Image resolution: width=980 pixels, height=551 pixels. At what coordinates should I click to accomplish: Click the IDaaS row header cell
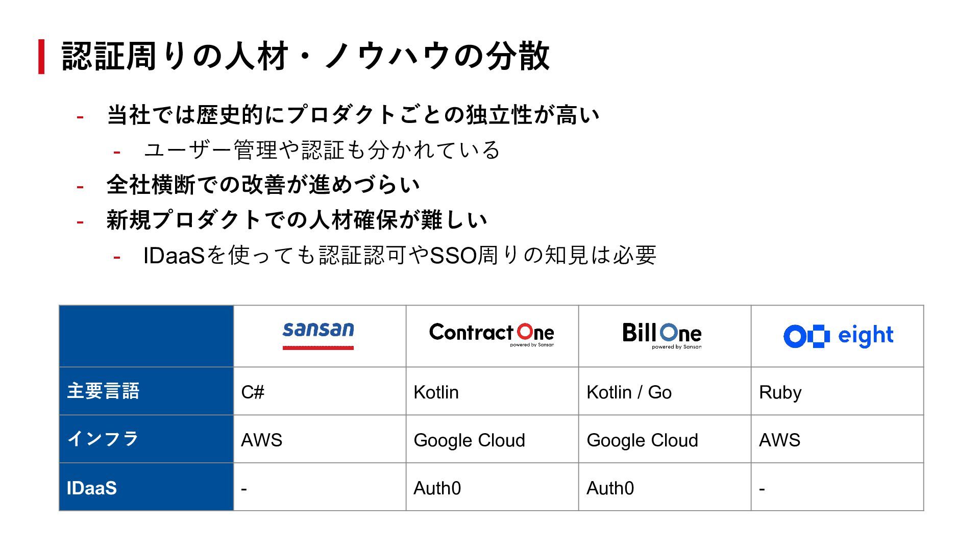click(92, 488)
